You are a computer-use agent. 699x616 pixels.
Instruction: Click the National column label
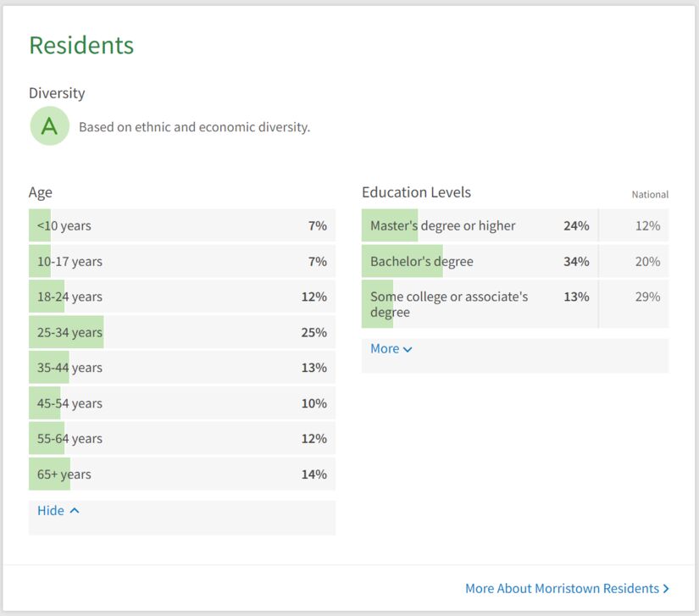pyautogui.click(x=650, y=195)
